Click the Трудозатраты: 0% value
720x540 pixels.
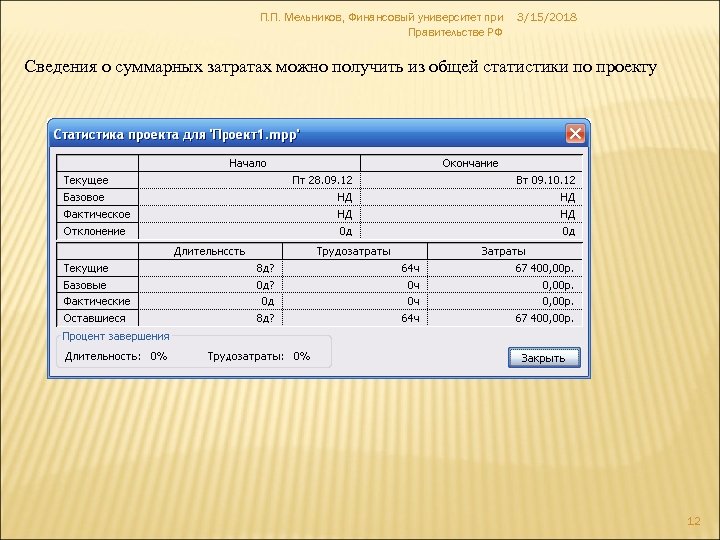coord(302,356)
